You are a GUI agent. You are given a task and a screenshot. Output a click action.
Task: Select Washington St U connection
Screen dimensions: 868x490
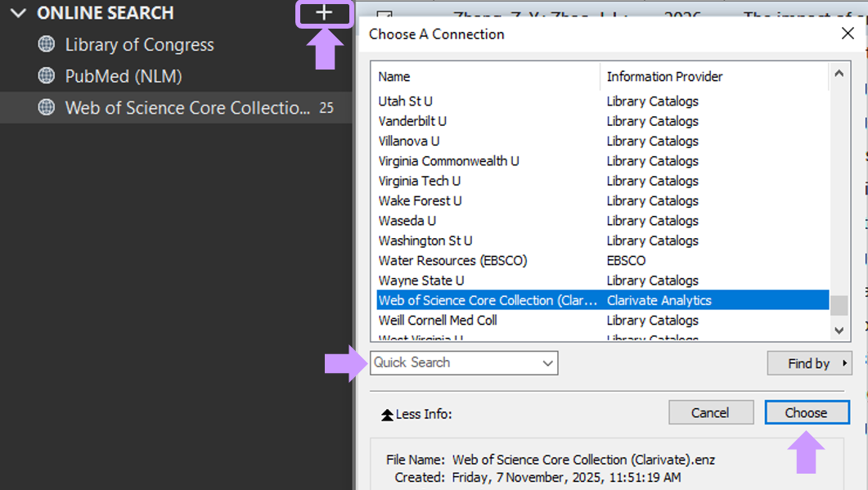(425, 241)
